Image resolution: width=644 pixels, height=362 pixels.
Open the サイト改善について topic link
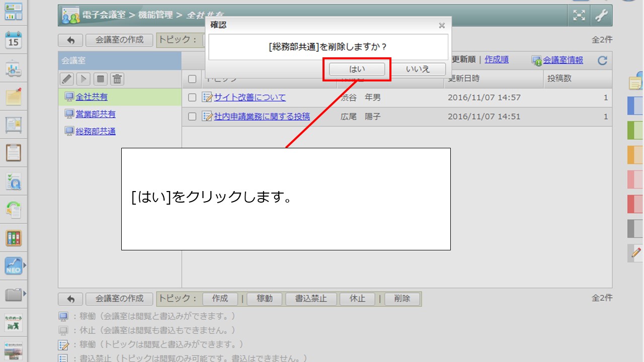(x=250, y=98)
